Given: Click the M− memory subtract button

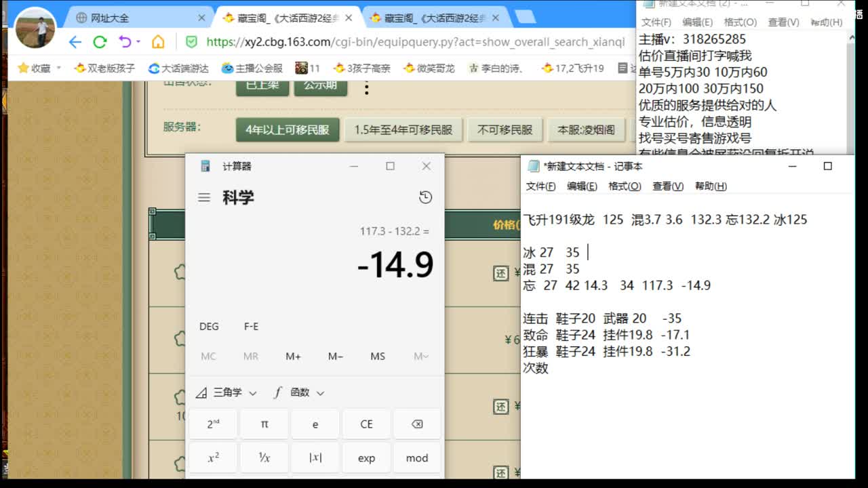Looking at the screenshot, I should pyautogui.click(x=336, y=356).
